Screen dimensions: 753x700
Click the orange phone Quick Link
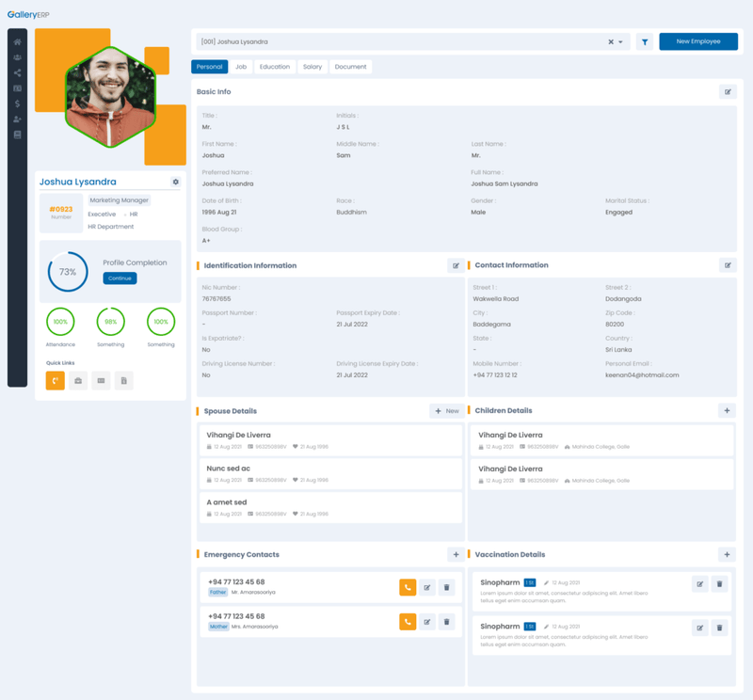pos(56,380)
